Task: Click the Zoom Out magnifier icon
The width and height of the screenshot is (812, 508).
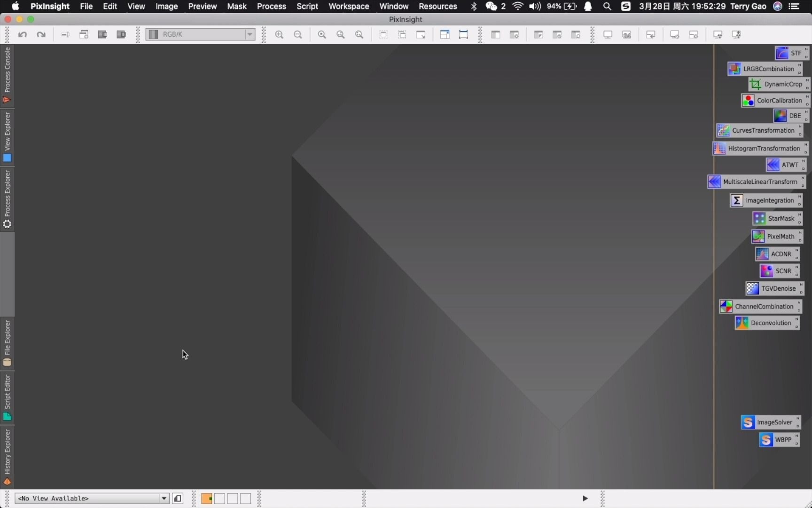Action: [x=297, y=34]
